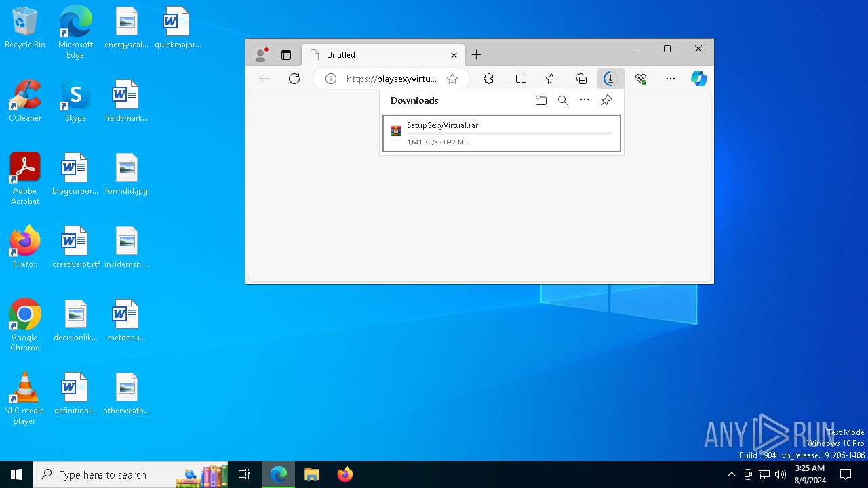
Task: Click the browser Back arrow
Action: [264, 79]
